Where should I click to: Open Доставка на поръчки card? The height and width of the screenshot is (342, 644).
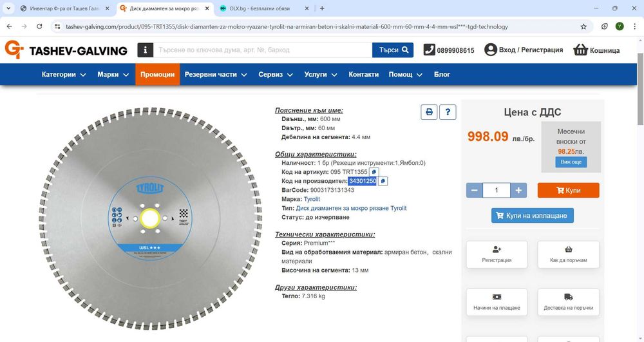coord(569,302)
